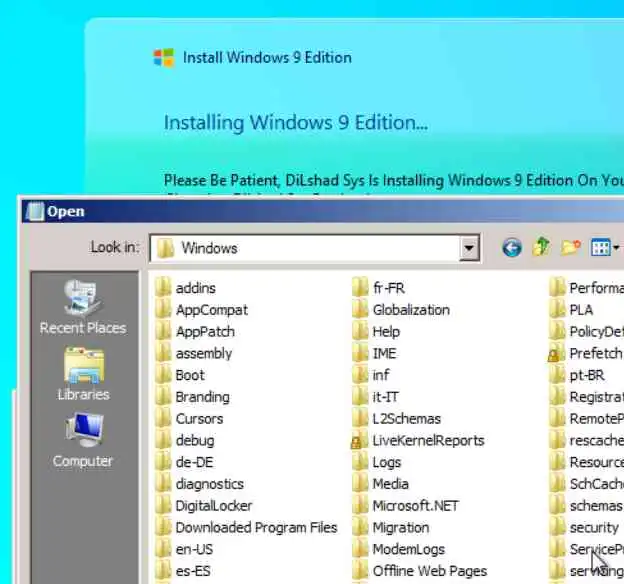Select the es-ES folder
Screen dimensions: 624x584
tap(183, 571)
